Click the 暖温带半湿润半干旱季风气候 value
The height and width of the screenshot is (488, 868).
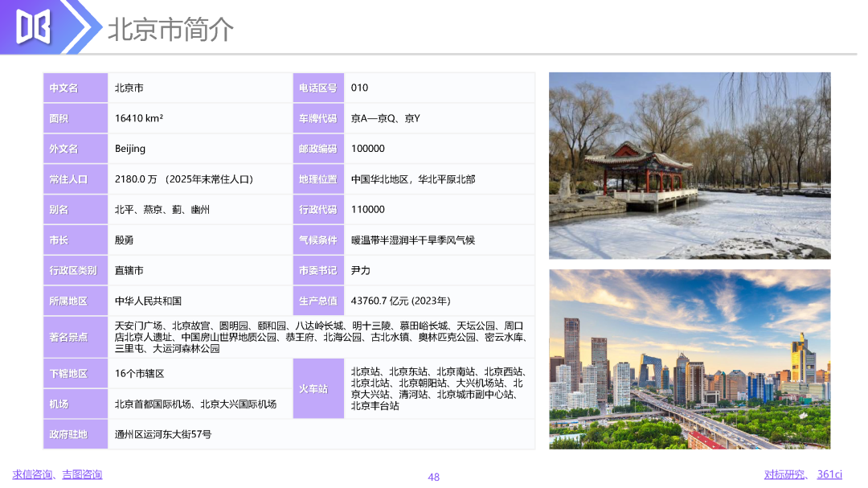click(x=413, y=240)
